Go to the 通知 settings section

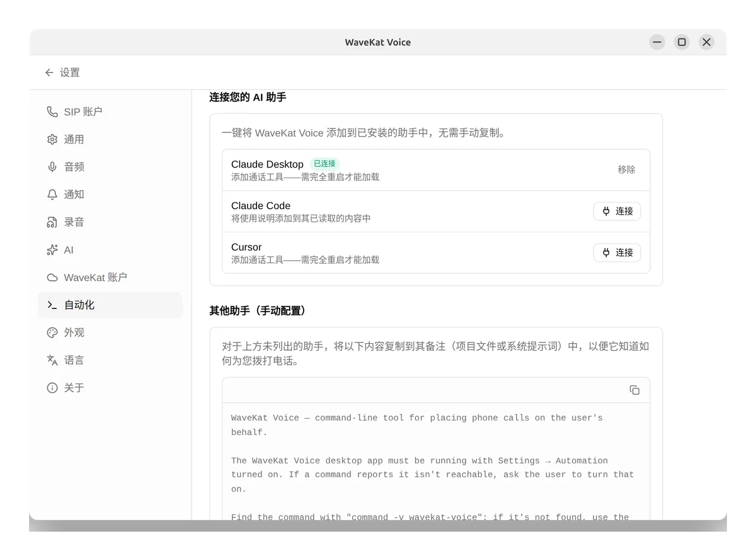click(x=110, y=195)
